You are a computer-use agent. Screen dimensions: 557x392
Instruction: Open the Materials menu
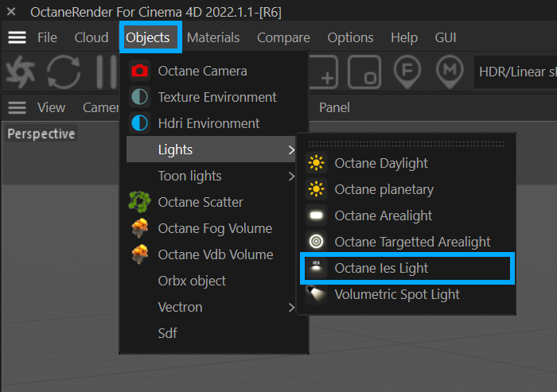coord(213,37)
